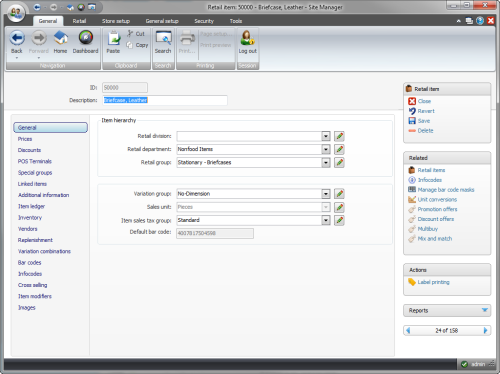
Task: Open Item sales tax group dropdown
Action: 326,220
